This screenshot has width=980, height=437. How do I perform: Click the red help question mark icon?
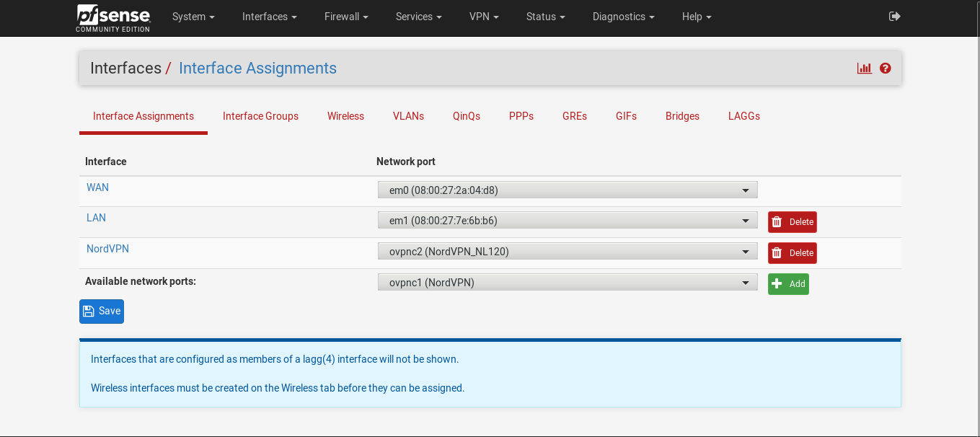coord(886,69)
